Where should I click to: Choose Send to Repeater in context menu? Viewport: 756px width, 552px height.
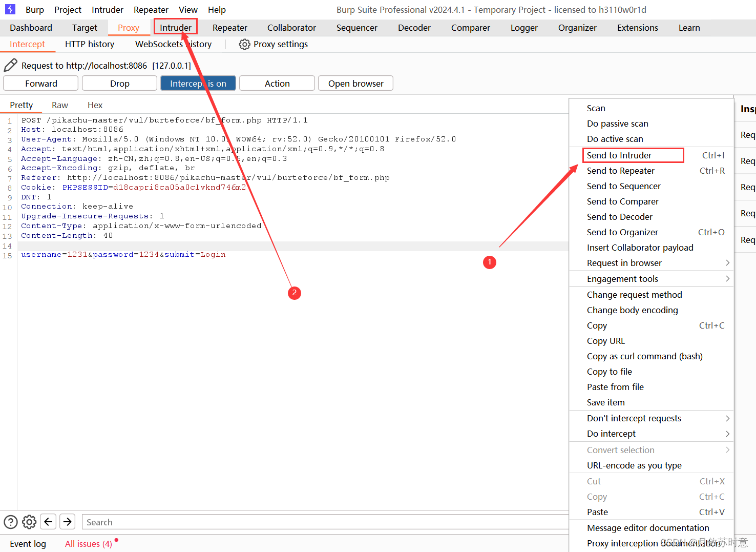[x=652, y=171]
